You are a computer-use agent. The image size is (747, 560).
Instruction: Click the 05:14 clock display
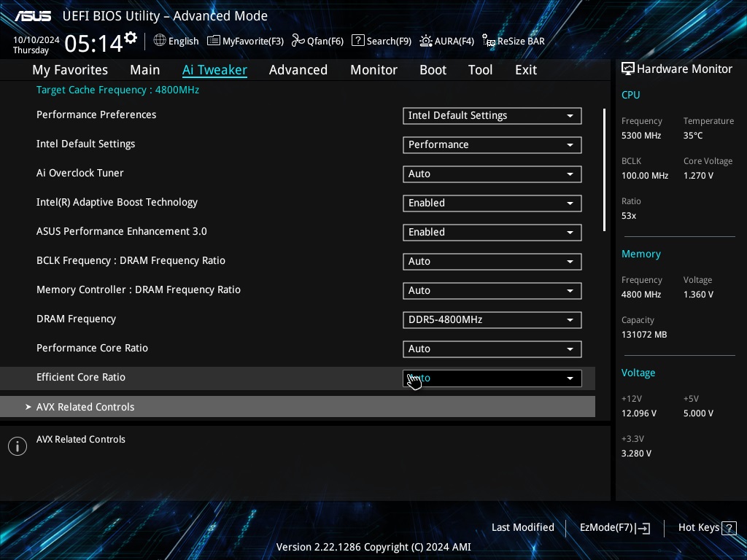click(94, 43)
